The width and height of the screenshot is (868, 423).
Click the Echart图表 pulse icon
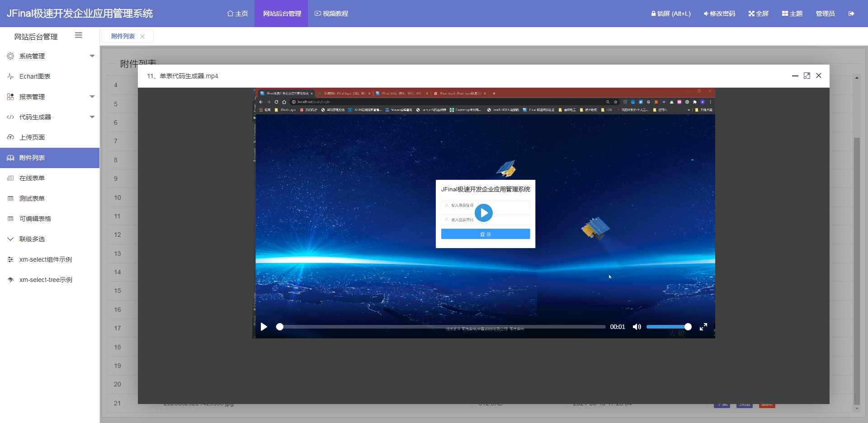(10, 76)
